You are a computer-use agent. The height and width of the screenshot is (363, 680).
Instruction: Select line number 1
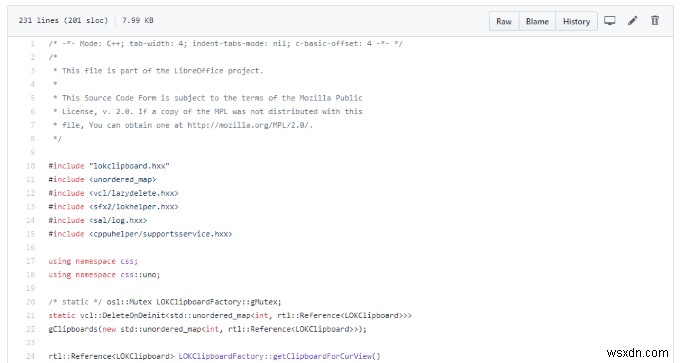click(x=33, y=43)
